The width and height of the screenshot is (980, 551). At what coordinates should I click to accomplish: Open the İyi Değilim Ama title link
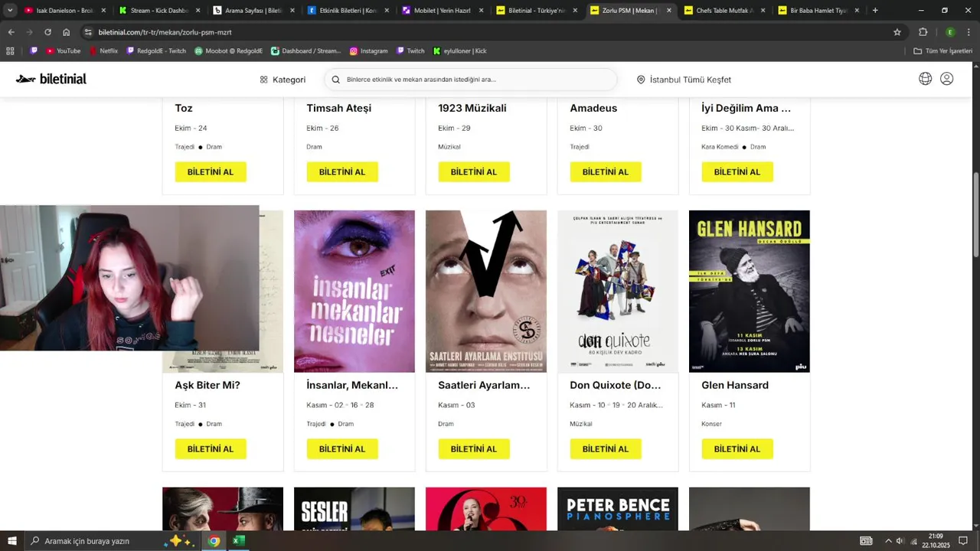coord(746,108)
